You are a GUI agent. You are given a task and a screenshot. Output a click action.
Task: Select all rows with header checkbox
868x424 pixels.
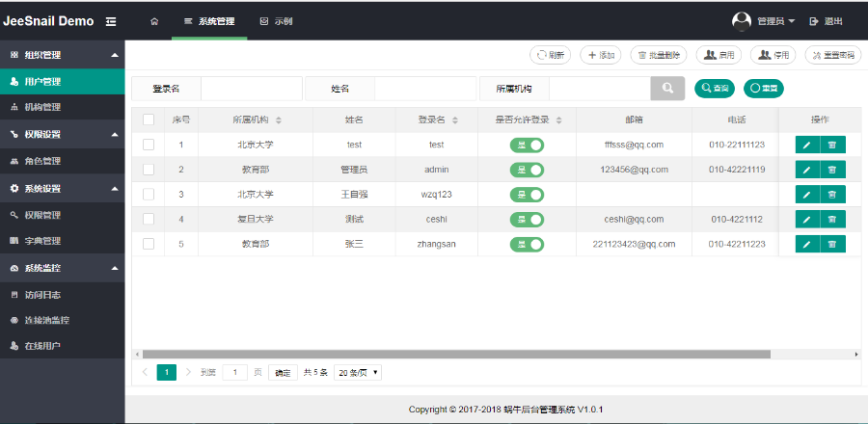[x=149, y=119]
